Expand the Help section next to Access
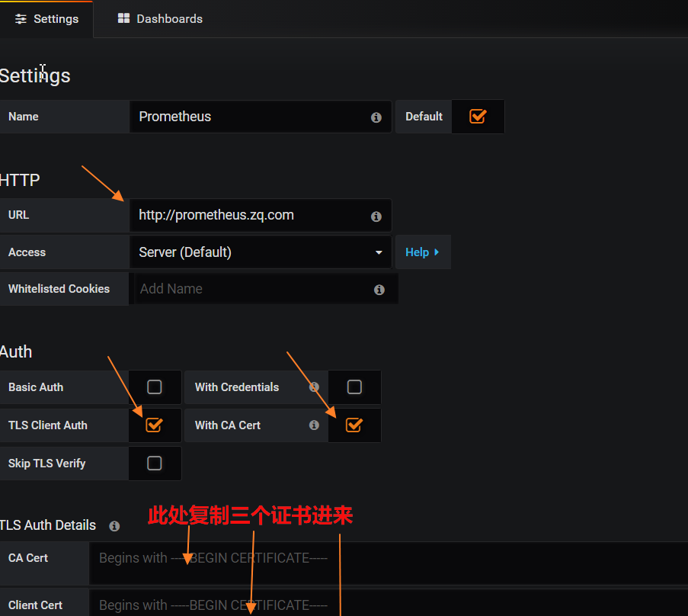Image resolution: width=688 pixels, height=616 pixels. click(423, 252)
